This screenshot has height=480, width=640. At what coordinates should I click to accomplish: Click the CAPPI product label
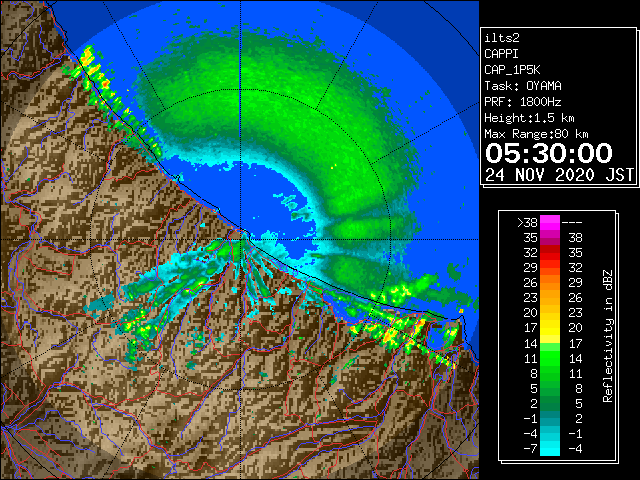(x=501, y=54)
